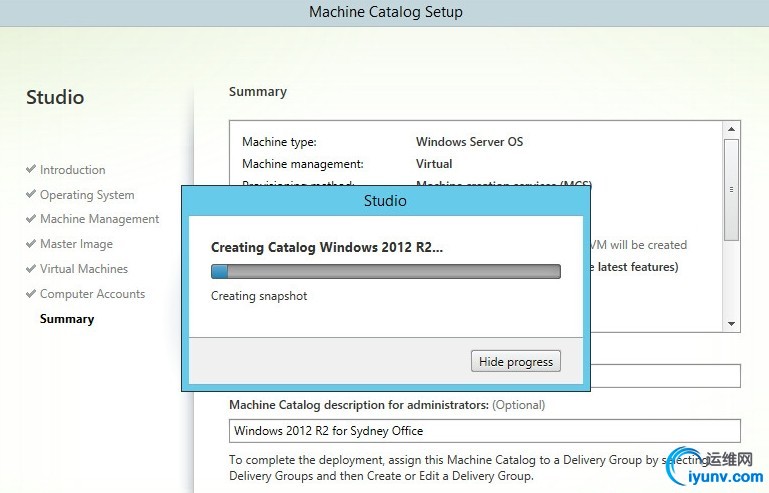769x493 pixels.
Task: Click the catalog creation progress bar
Action: pos(385,271)
